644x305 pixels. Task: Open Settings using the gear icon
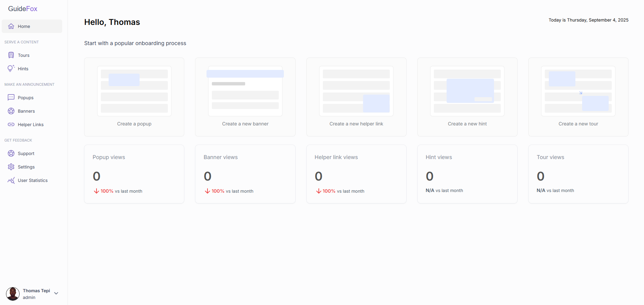click(11, 166)
